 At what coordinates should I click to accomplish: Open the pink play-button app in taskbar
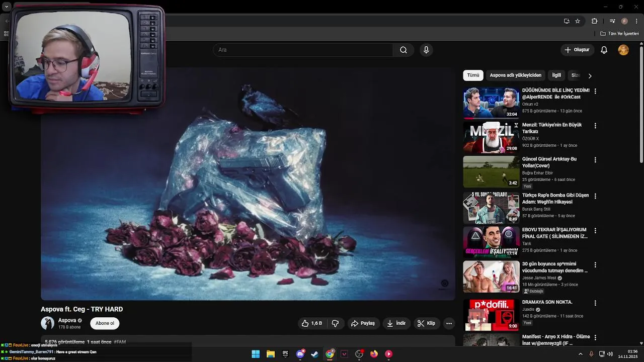pos(388,354)
